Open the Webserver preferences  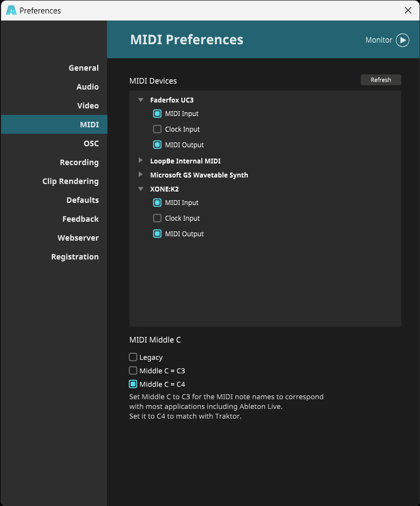point(78,237)
